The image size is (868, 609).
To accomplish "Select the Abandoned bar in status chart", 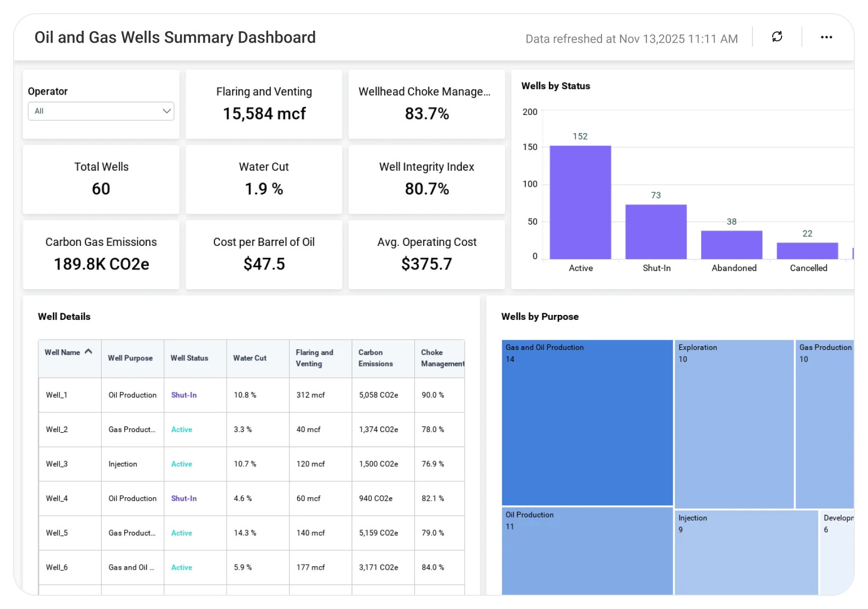I will (731, 245).
